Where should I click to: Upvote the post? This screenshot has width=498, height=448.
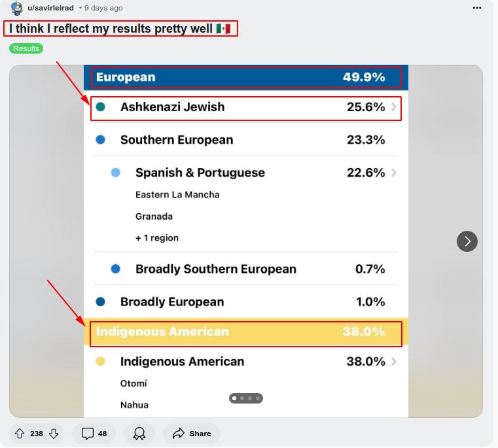click(19, 434)
